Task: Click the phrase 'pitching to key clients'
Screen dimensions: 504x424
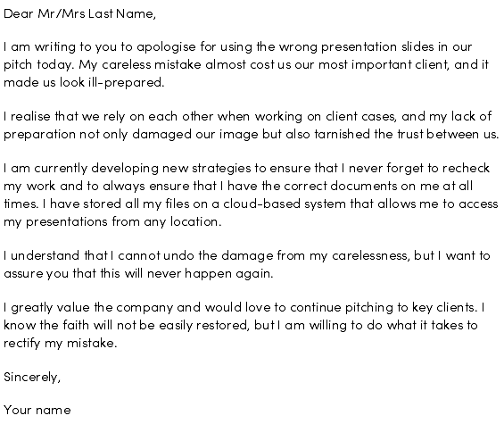Action: tap(411, 308)
